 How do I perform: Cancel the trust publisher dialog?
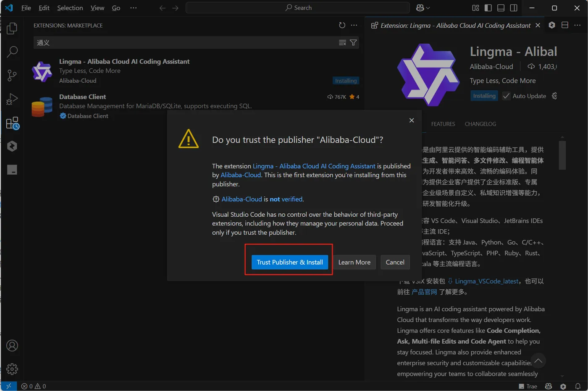(395, 262)
